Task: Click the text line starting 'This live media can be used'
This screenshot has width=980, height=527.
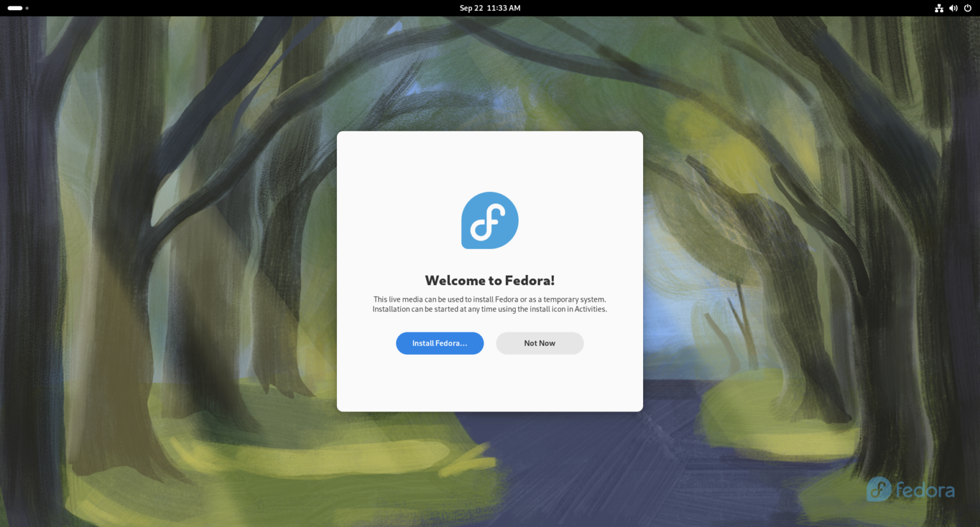Action: pos(490,299)
